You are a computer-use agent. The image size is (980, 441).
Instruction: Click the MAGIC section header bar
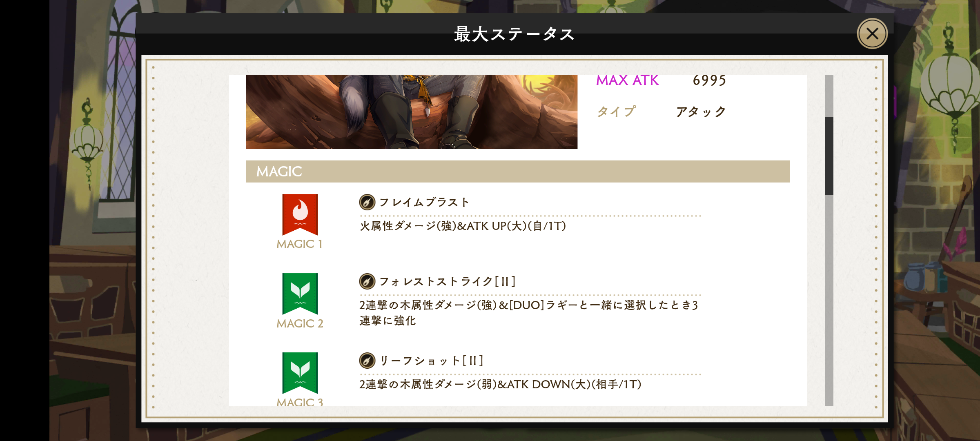tap(518, 171)
